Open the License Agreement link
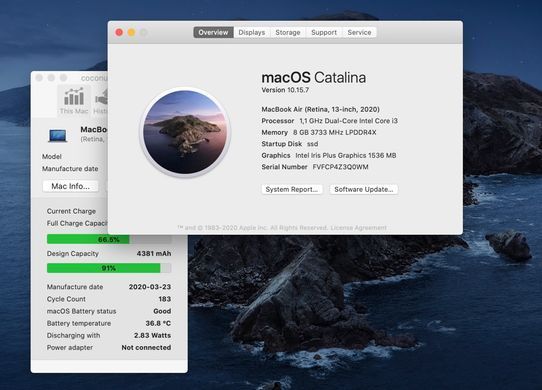542x390 pixels. [358, 228]
